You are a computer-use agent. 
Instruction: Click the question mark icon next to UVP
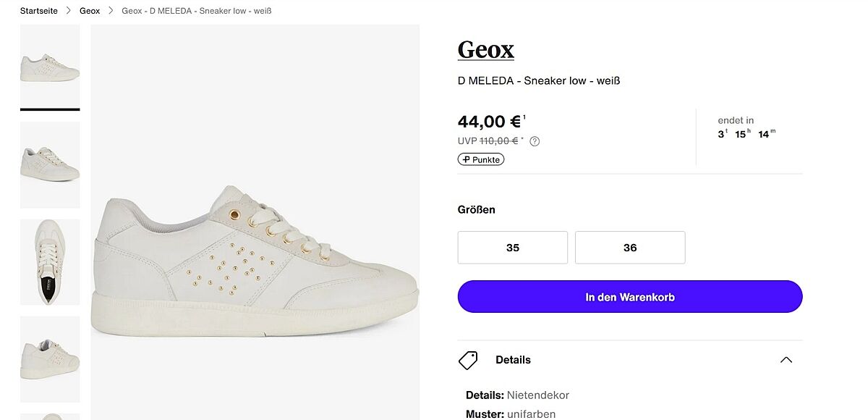[535, 141]
